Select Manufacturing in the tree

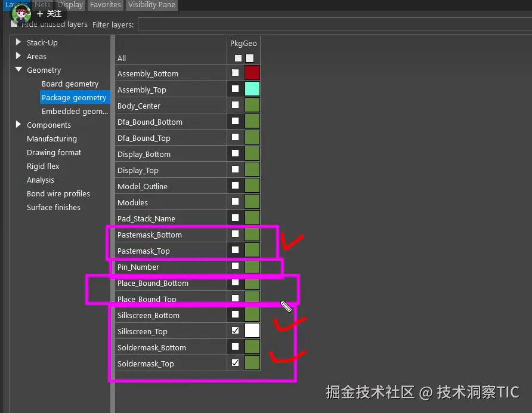pos(52,138)
